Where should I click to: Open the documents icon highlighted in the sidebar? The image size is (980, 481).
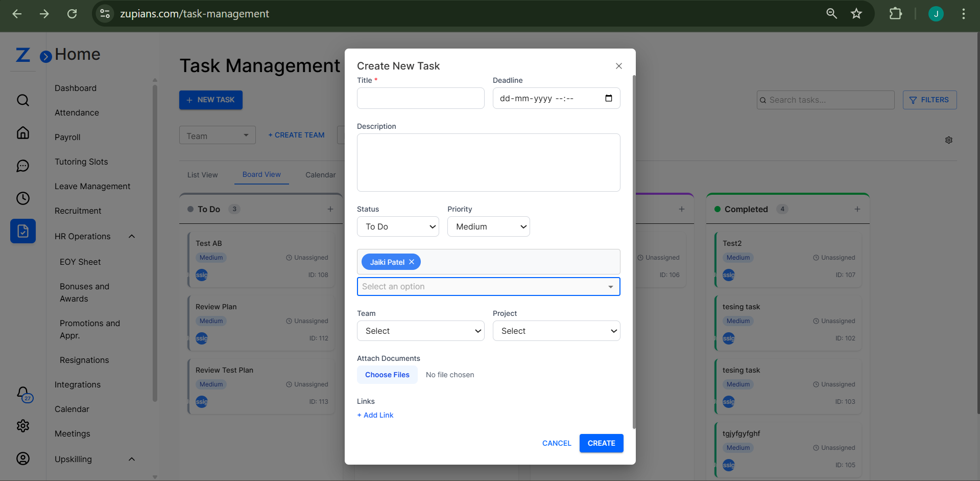click(x=22, y=231)
